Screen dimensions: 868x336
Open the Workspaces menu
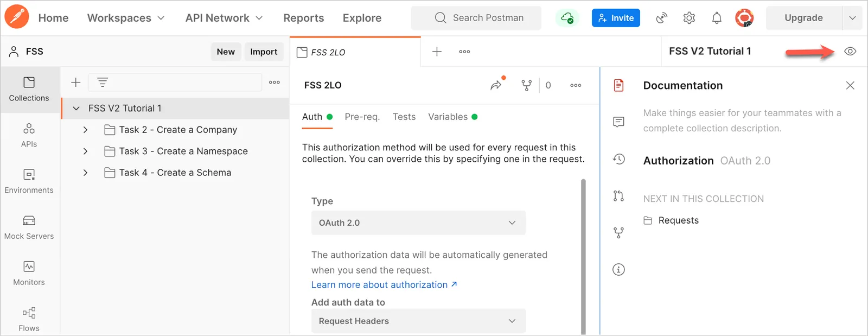126,18
